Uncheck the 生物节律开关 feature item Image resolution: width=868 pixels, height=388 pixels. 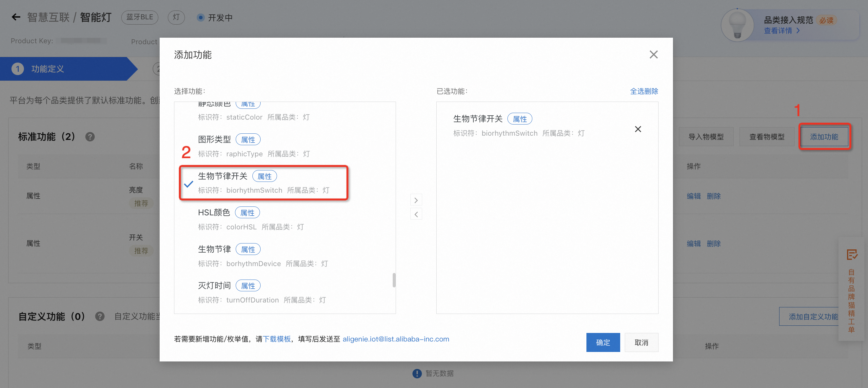264,183
